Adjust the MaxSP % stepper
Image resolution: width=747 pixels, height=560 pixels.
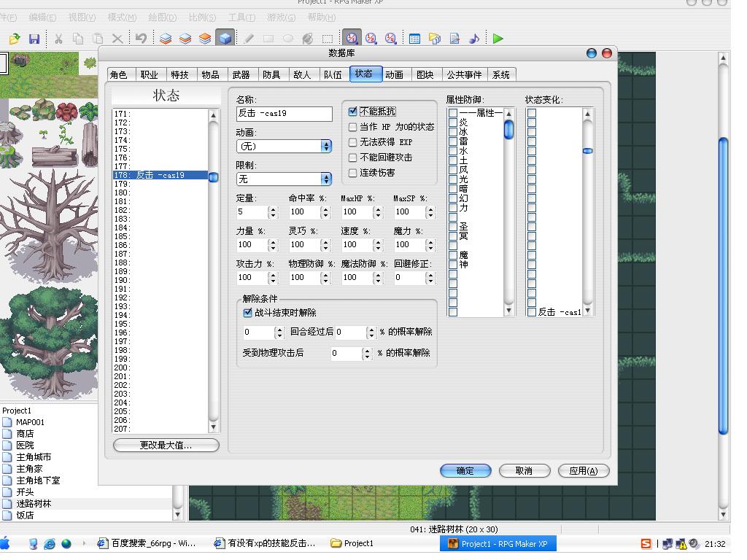(x=430, y=212)
